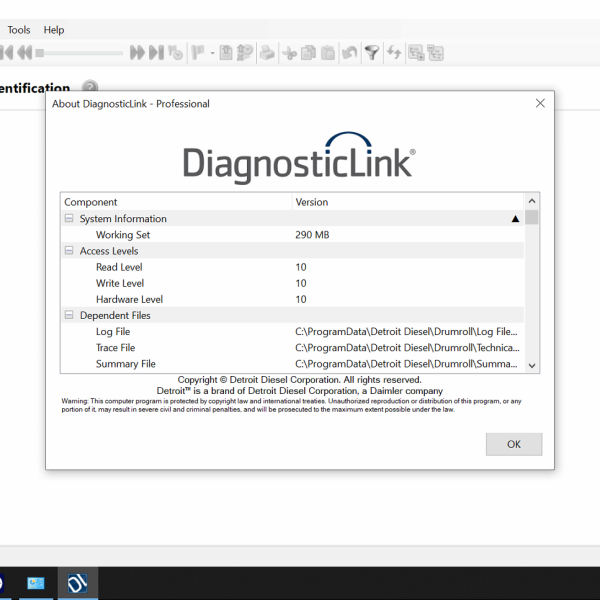Viewport: 600px width, 600px height.
Task: Click the flag-with-clock icon in toolbar
Action: pos(176,52)
